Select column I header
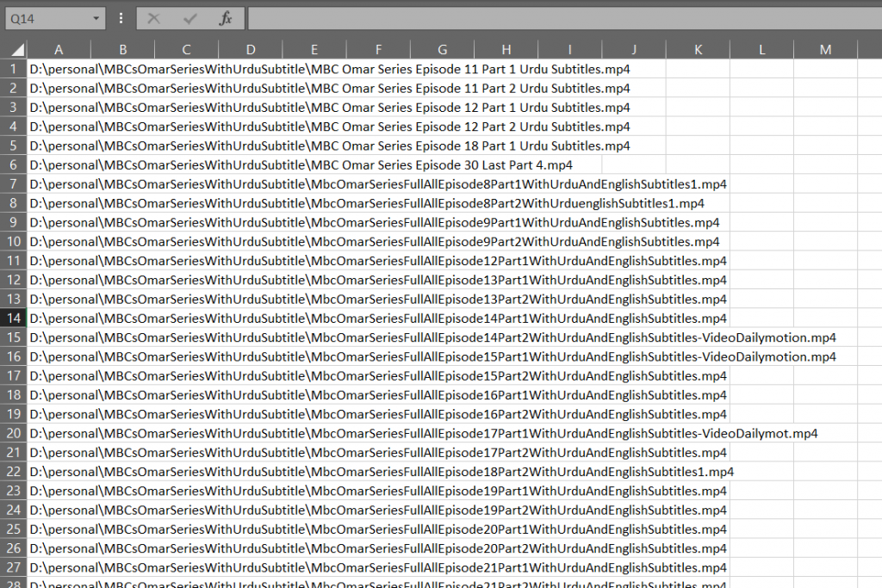882x588 pixels. point(570,49)
